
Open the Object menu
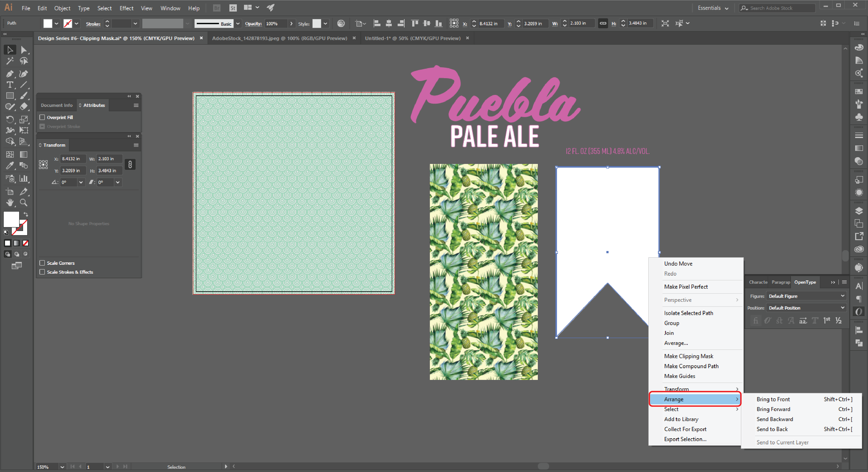tap(62, 8)
